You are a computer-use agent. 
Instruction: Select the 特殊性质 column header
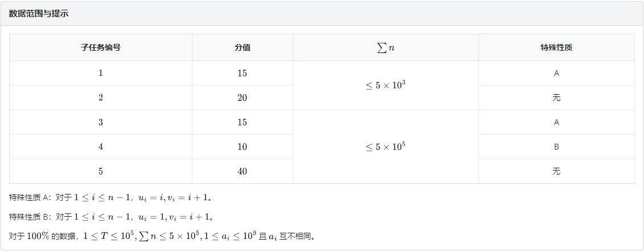pos(556,47)
